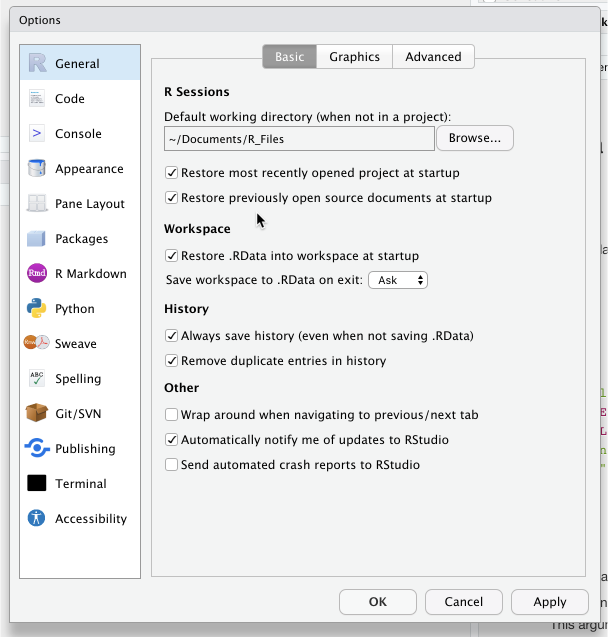Click the Apply button
This screenshot has height=637, width=608.
550,602
